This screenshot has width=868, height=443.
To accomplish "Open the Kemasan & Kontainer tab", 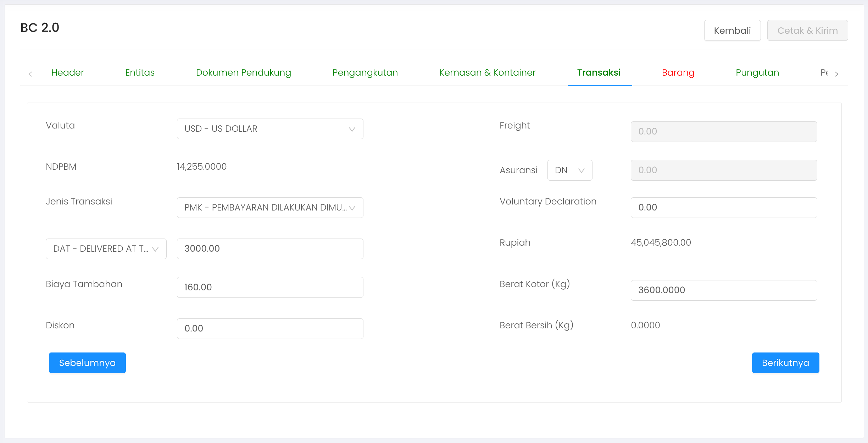I will tap(487, 73).
